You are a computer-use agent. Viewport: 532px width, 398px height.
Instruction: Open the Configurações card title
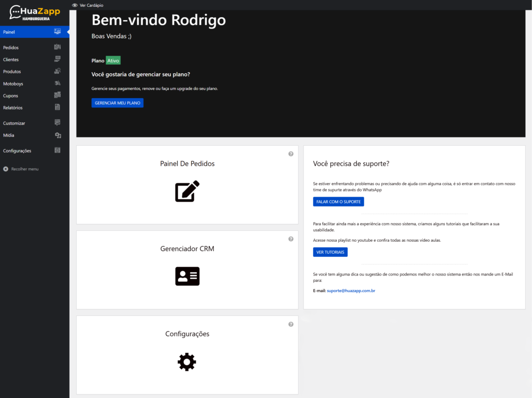point(187,334)
